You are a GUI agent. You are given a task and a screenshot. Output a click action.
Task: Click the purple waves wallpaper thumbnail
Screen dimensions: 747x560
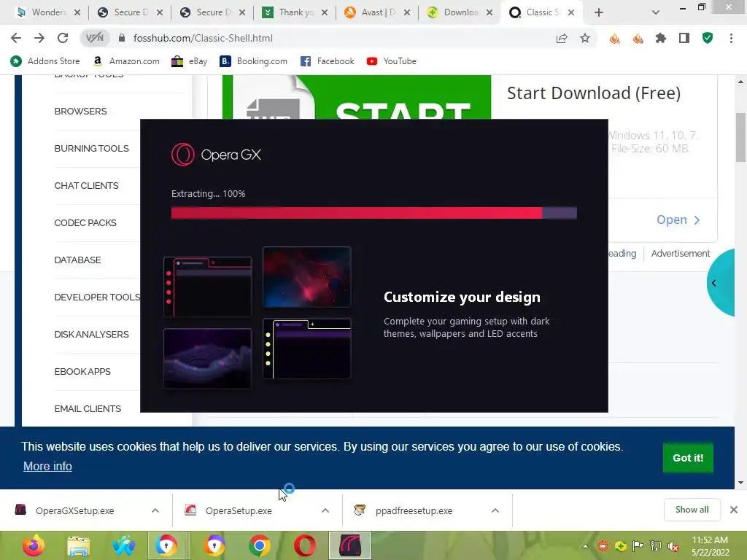(x=207, y=359)
